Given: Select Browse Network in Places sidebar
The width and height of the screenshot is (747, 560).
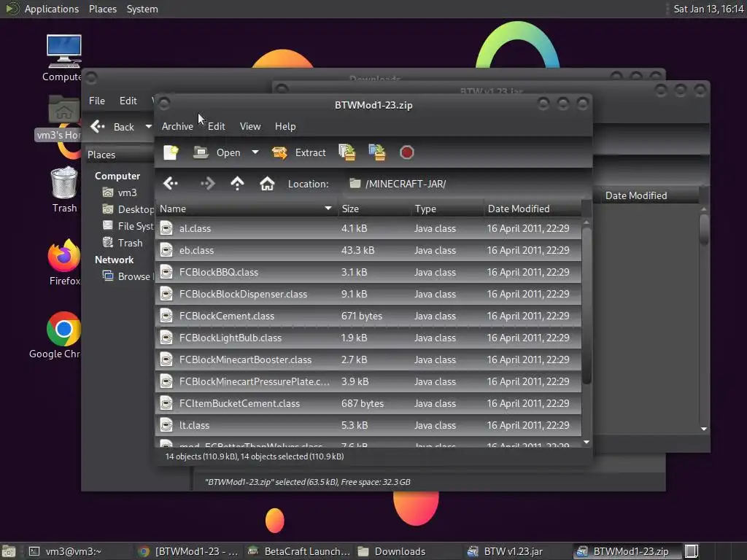Looking at the screenshot, I should (128, 276).
